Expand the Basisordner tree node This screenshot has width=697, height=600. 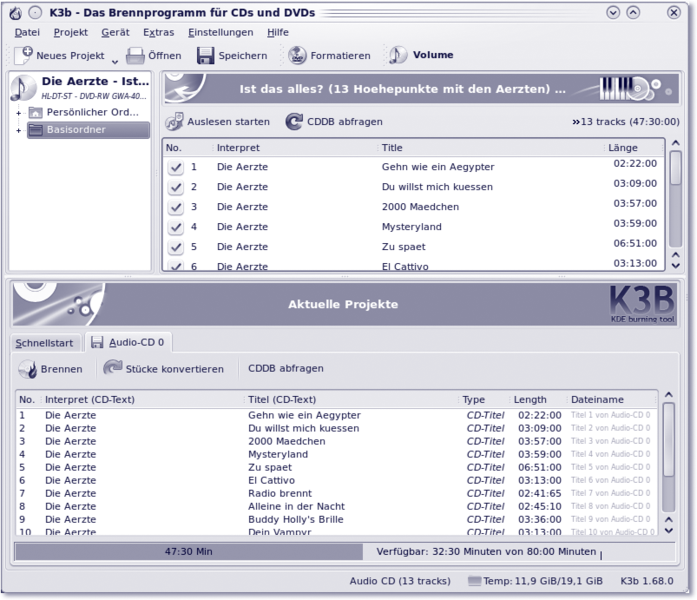(19, 130)
